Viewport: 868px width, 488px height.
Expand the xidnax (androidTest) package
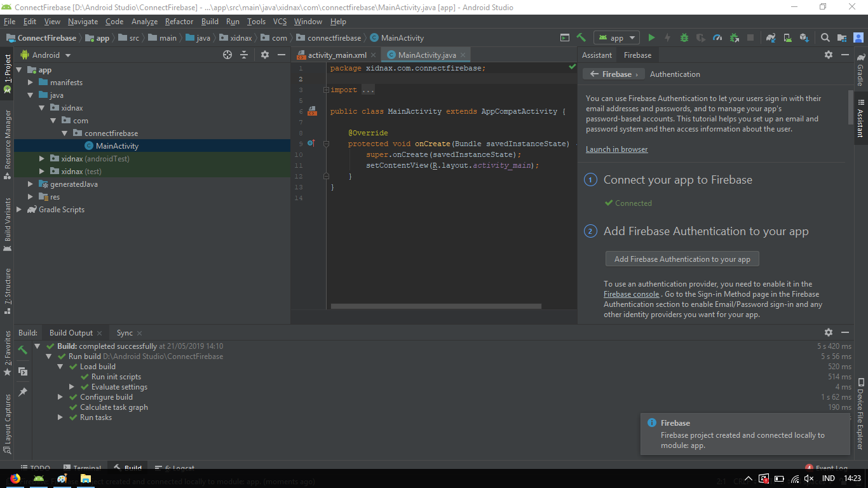tap(42, 159)
